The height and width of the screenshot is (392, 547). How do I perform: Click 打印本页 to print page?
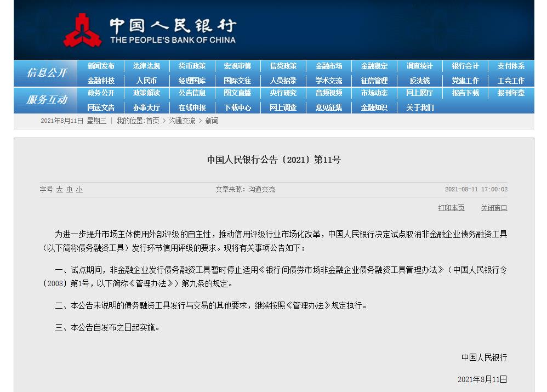(451, 208)
